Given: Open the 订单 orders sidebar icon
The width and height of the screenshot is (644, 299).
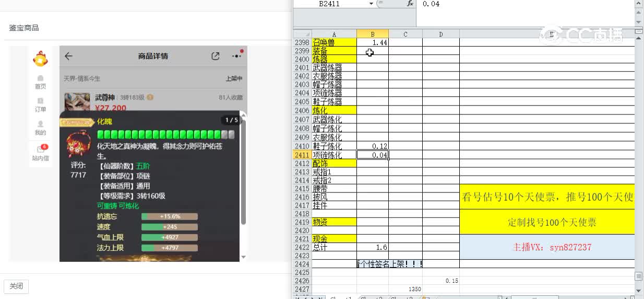Looking at the screenshot, I should click(40, 105).
